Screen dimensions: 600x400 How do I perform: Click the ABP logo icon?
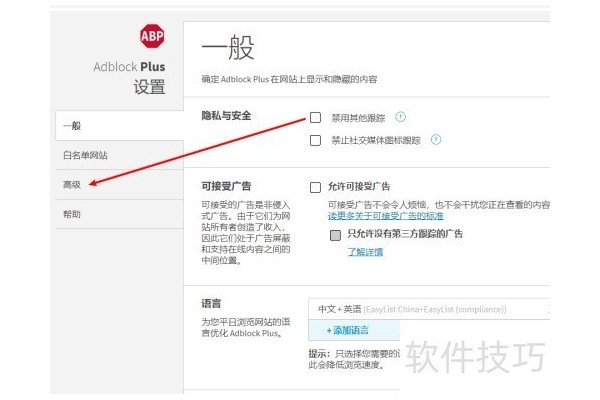point(152,36)
